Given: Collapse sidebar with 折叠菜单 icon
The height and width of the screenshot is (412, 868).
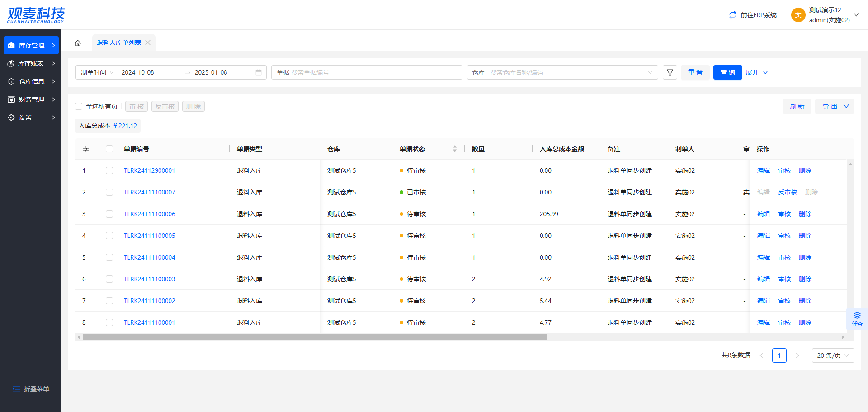Looking at the screenshot, I should 16,389.
